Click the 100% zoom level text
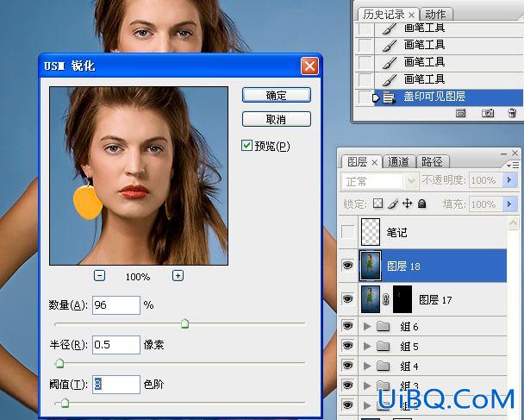 pyautogui.click(x=138, y=277)
